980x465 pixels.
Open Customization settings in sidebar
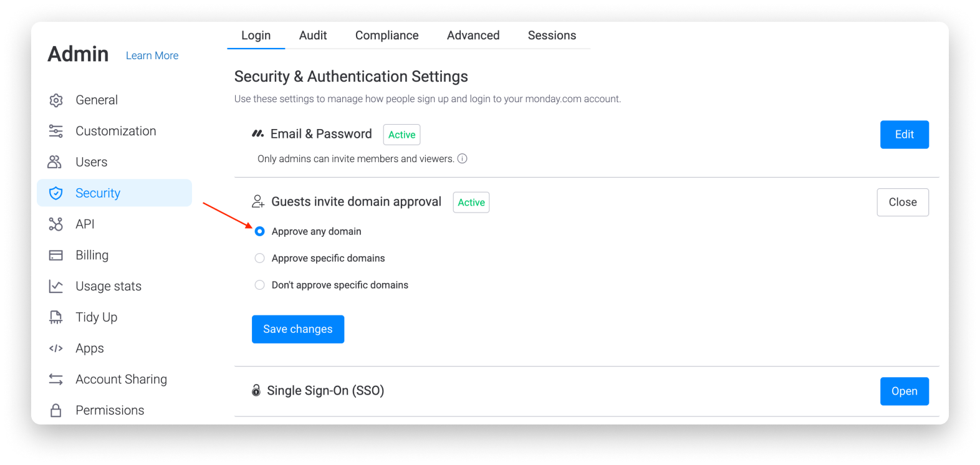tap(115, 131)
